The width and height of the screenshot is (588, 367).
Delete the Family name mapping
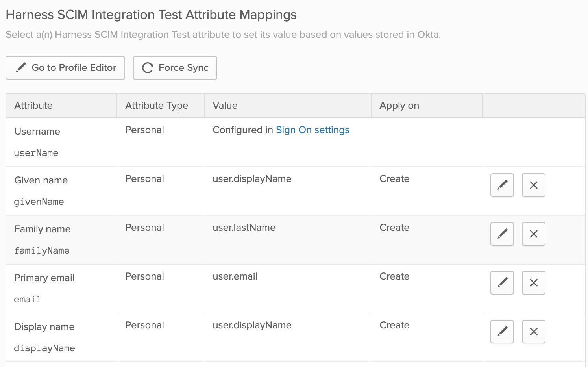(x=534, y=234)
